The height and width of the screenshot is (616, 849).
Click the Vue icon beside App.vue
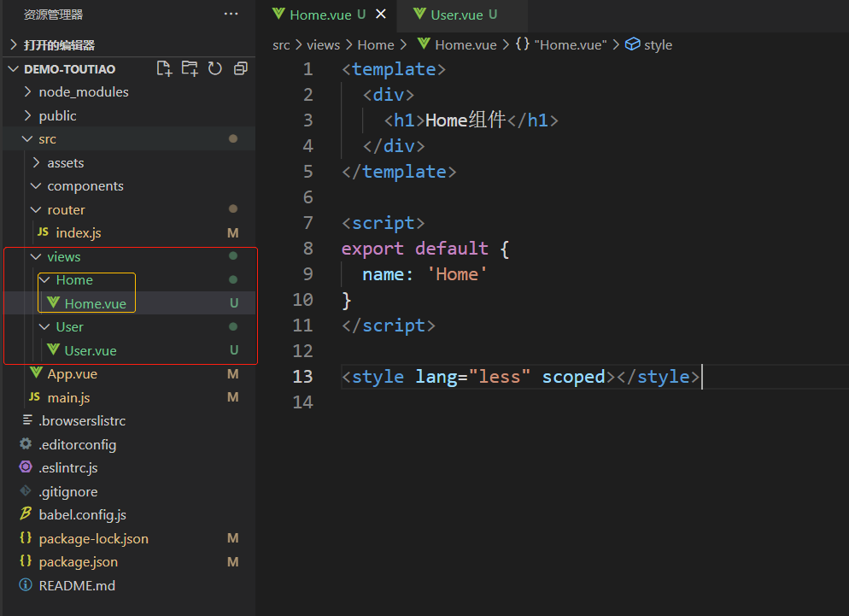tap(36, 373)
